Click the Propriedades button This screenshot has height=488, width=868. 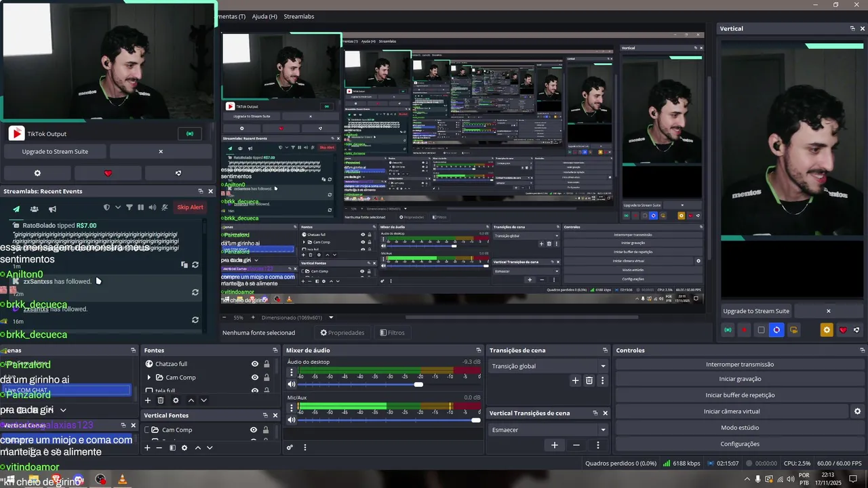(342, 333)
